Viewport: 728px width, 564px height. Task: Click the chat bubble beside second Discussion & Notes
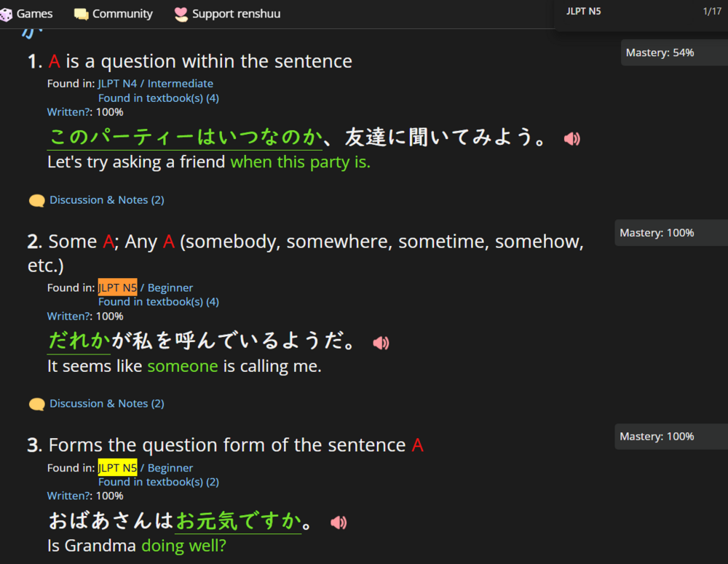pyautogui.click(x=36, y=403)
